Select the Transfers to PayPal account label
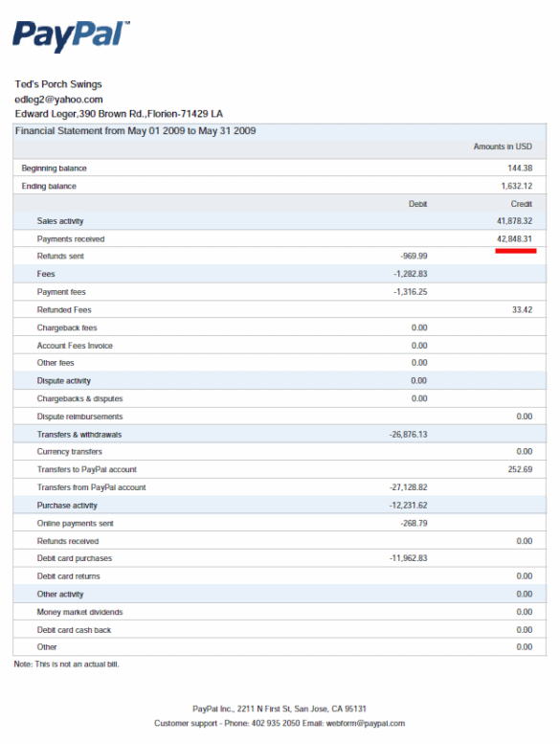This screenshot has width=560, height=744. point(87,470)
